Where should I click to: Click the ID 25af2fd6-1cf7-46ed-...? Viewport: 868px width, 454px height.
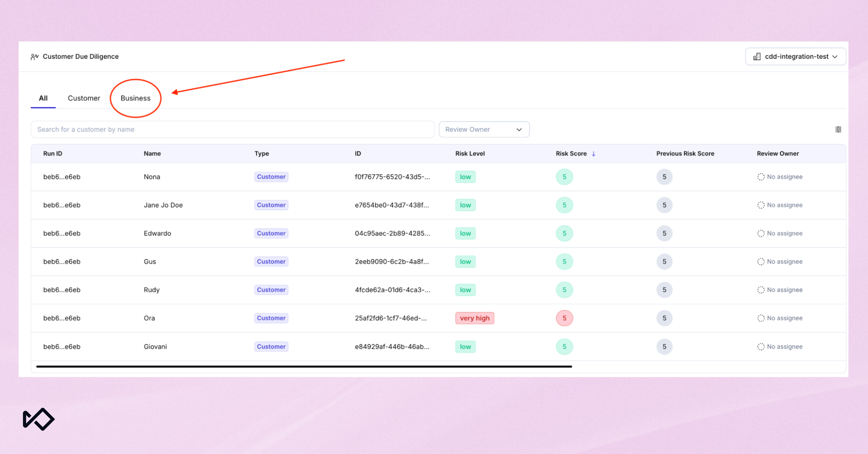pos(391,318)
